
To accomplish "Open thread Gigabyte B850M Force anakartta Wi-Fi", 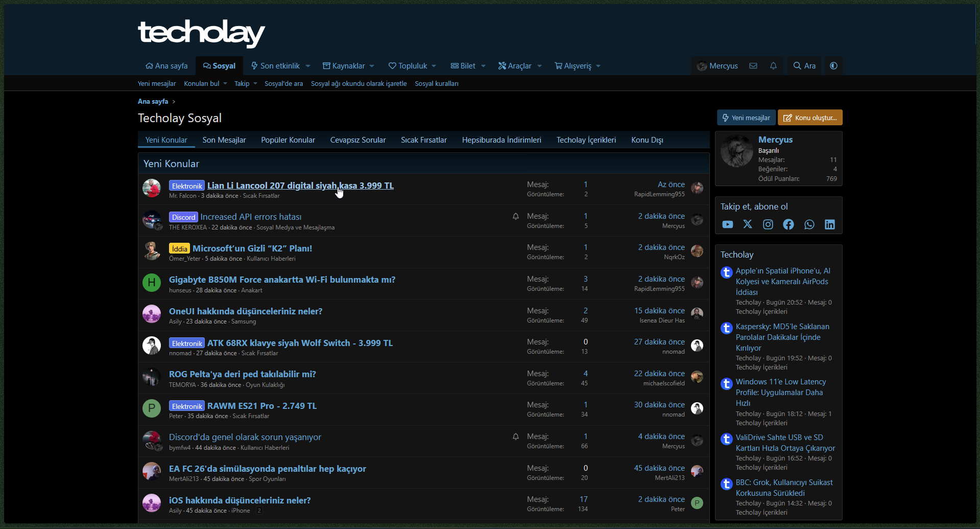I will pyautogui.click(x=282, y=280).
